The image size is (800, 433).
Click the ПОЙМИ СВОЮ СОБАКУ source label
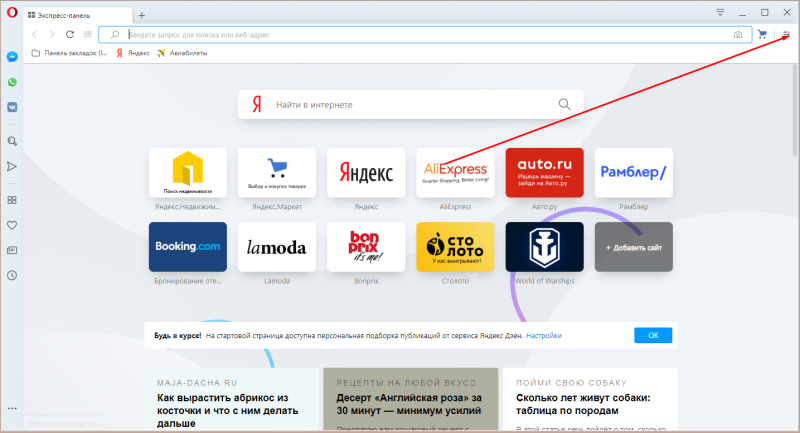[571, 383]
